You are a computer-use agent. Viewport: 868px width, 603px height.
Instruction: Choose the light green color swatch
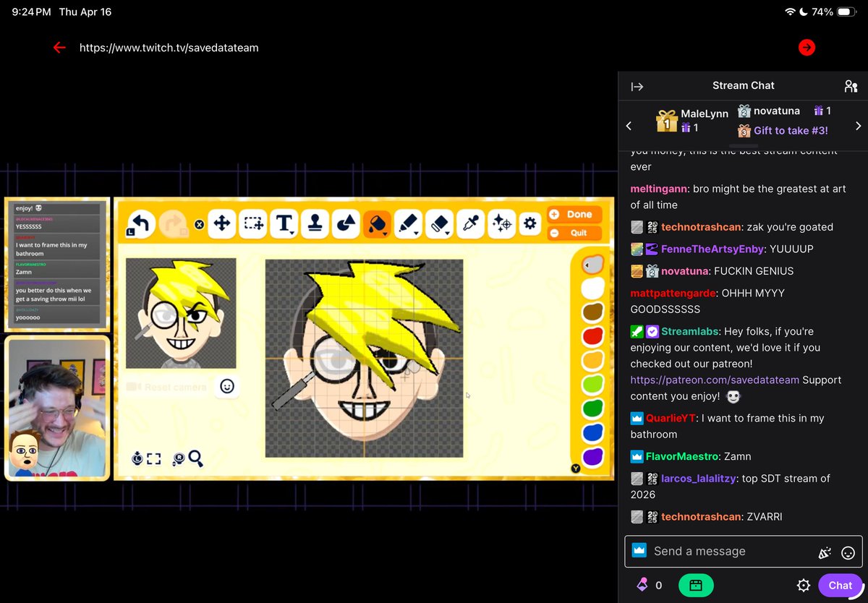tap(592, 384)
